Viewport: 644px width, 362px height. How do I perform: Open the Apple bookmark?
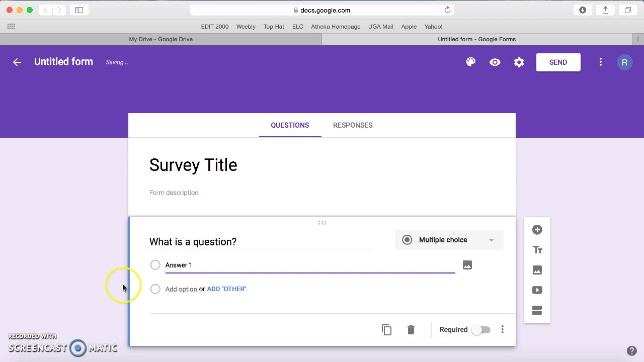click(x=409, y=27)
